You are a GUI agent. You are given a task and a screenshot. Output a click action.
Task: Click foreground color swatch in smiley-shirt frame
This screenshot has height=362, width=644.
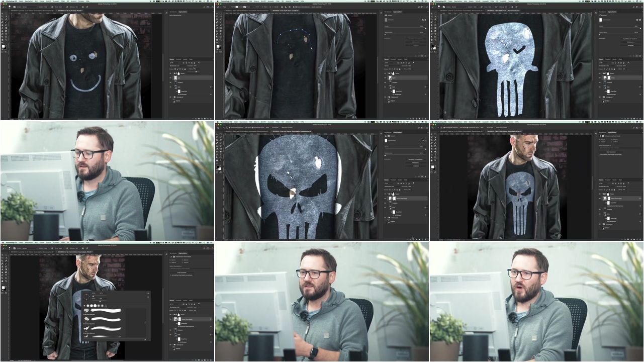(3, 46)
